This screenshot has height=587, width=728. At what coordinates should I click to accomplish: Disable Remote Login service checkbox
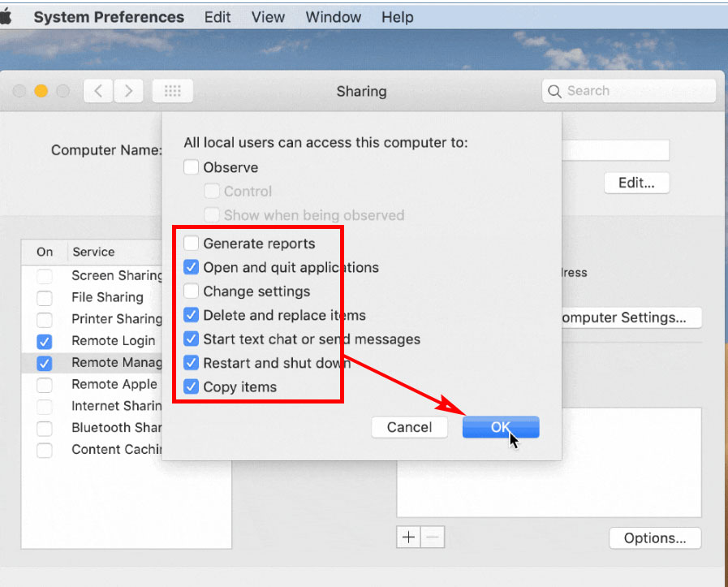[x=45, y=341]
